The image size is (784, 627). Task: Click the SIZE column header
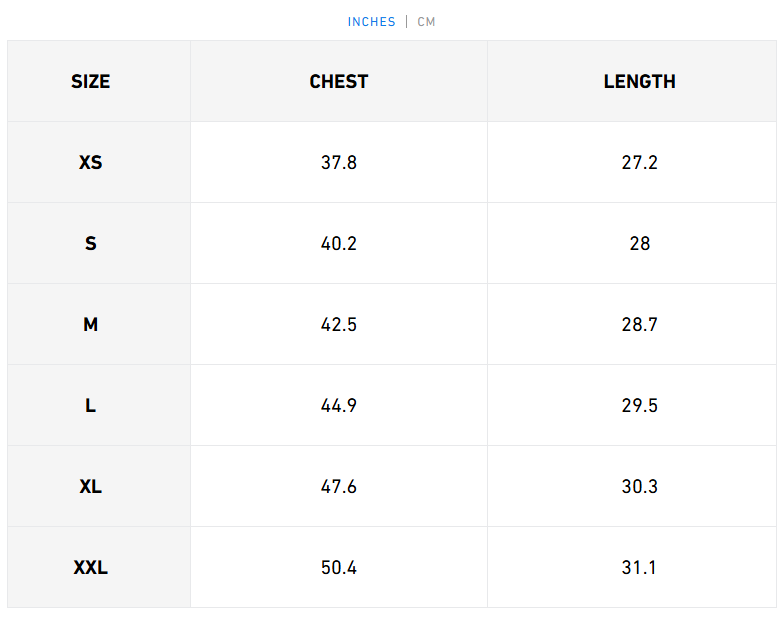click(x=91, y=82)
